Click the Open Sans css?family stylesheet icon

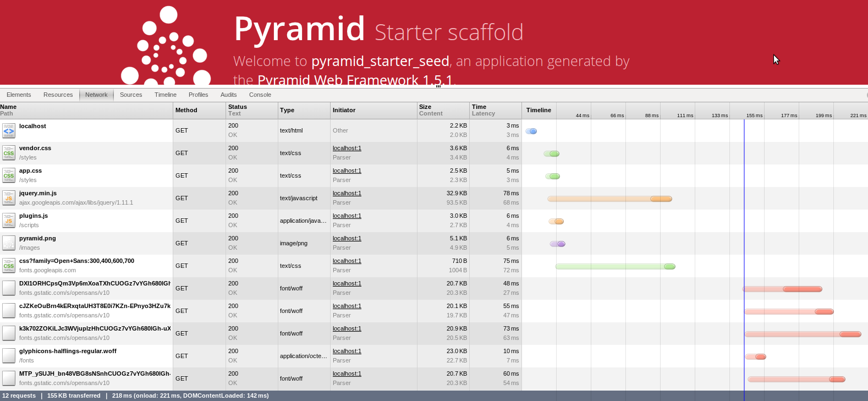pyautogui.click(x=9, y=266)
